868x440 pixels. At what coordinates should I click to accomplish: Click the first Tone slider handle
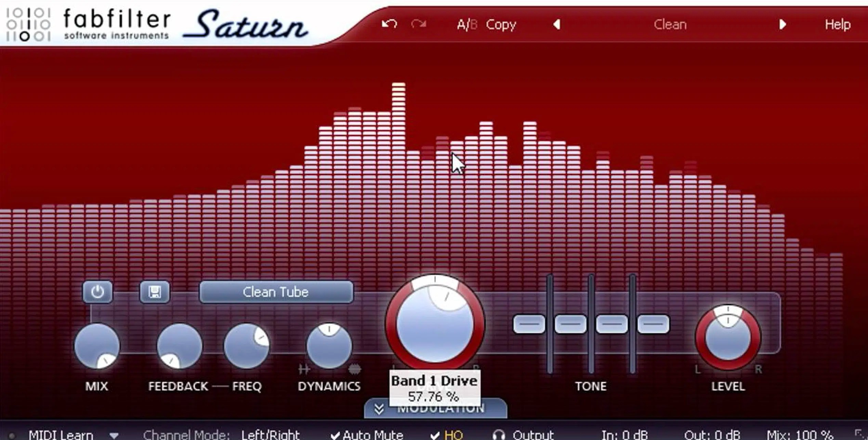(529, 324)
